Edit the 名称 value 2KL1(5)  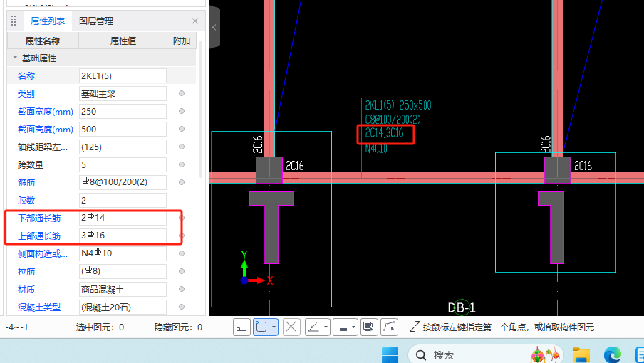(x=123, y=76)
